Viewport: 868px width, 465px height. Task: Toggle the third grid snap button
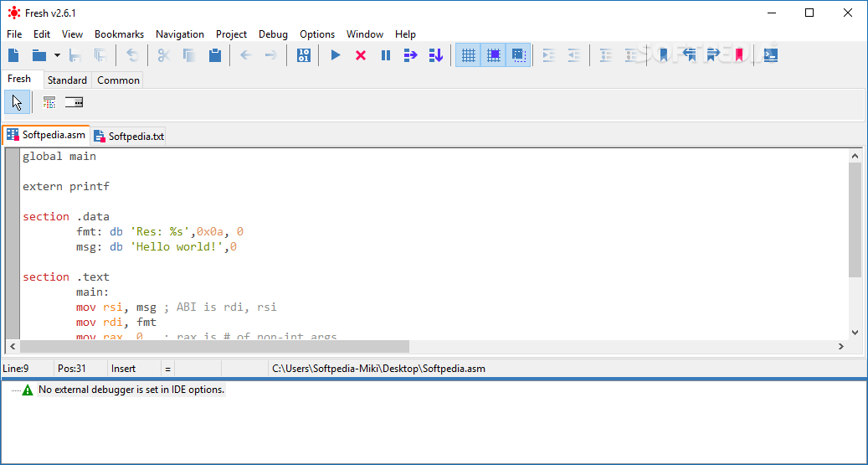[518, 54]
